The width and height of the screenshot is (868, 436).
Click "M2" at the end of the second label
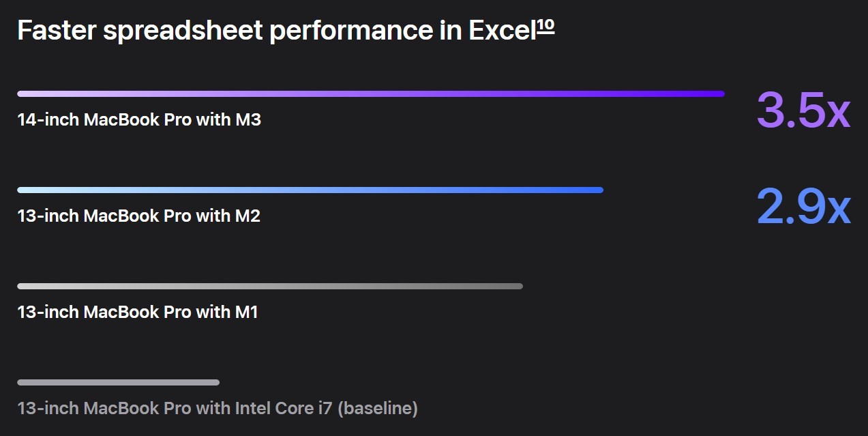[x=248, y=216]
